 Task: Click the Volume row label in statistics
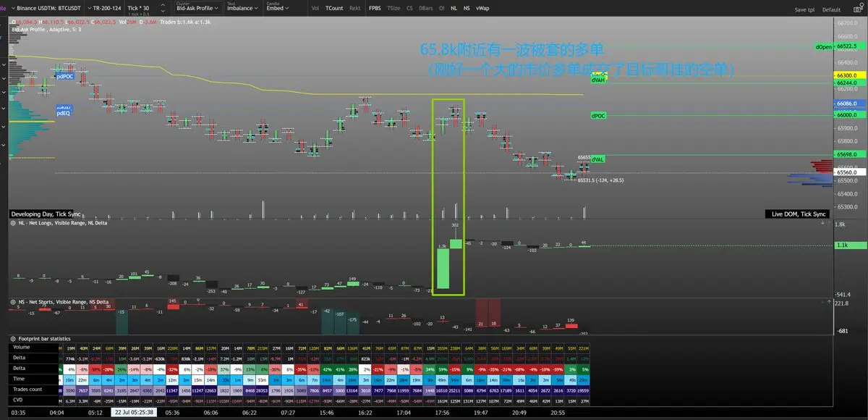pyautogui.click(x=22, y=348)
